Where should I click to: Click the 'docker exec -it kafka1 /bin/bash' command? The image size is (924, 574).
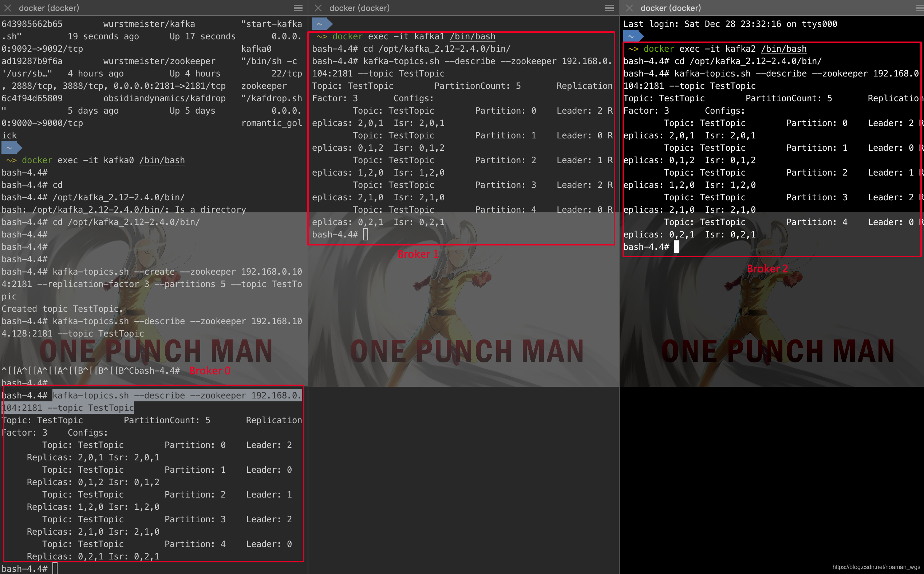pyautogui.click(x=414, y=36)
